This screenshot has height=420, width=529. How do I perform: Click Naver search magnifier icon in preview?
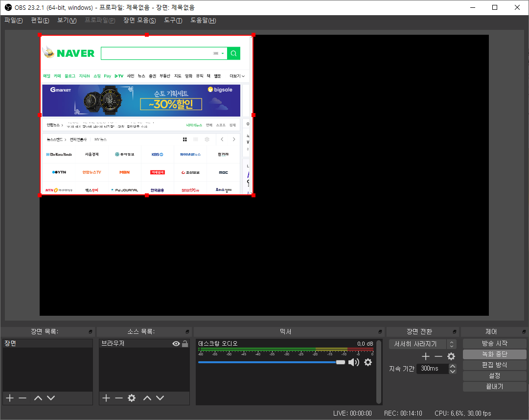point(233,53)
